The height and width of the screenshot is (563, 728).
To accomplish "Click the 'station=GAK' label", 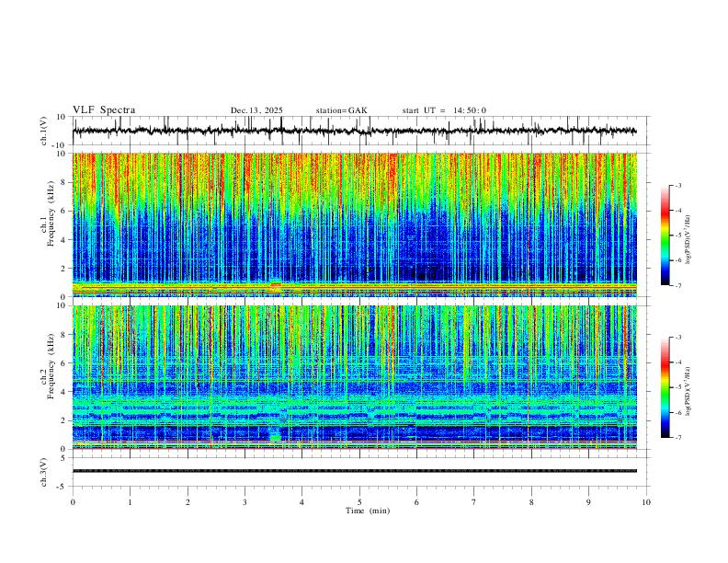I will [341, 110].
